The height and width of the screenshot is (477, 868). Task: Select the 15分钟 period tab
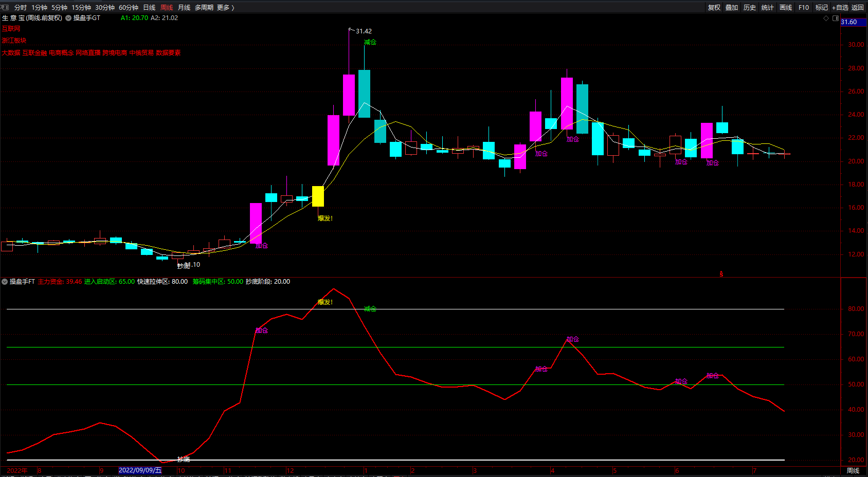81,8
